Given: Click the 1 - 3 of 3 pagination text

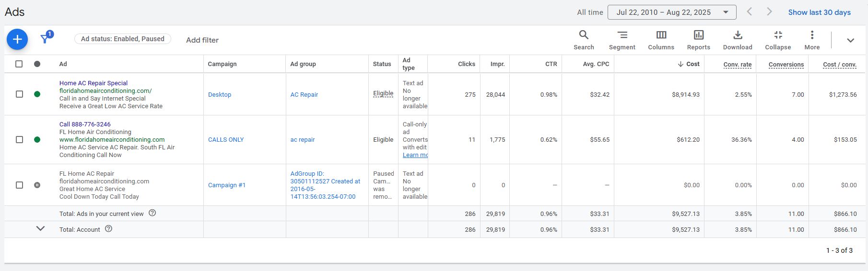Looking at the screenshot, I should coord(839,250).
